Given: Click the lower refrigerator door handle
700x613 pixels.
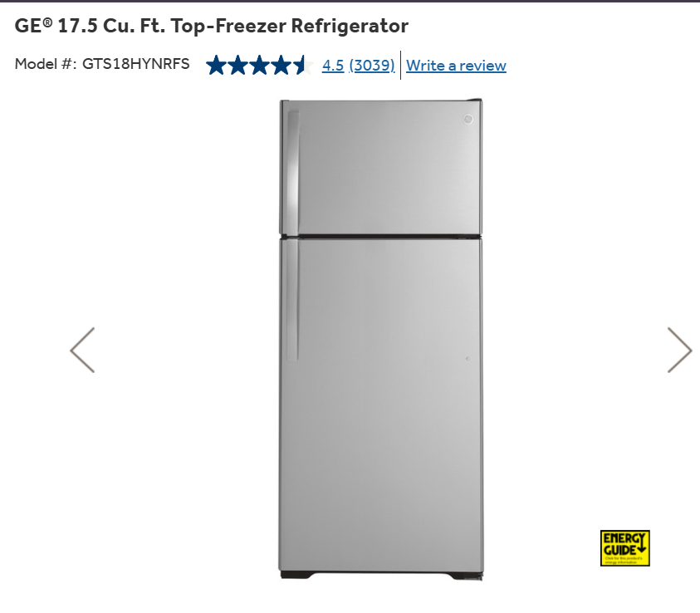Looking at the screenshot, I should [292, 300].
